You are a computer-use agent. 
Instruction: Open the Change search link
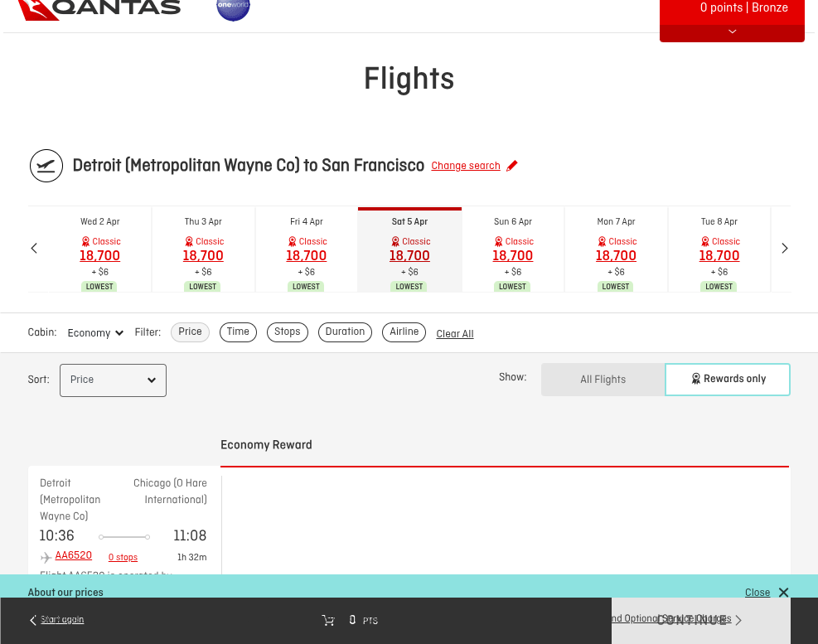(465, 166)
